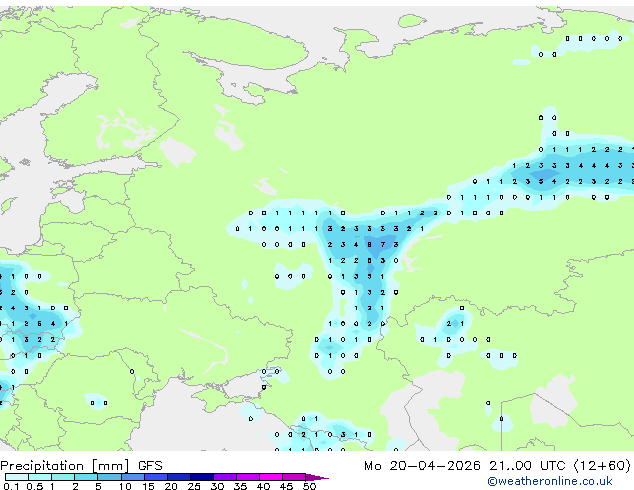
Task: Click the "Precipitation [mm] GFS" title text
Action: [81, 466]
